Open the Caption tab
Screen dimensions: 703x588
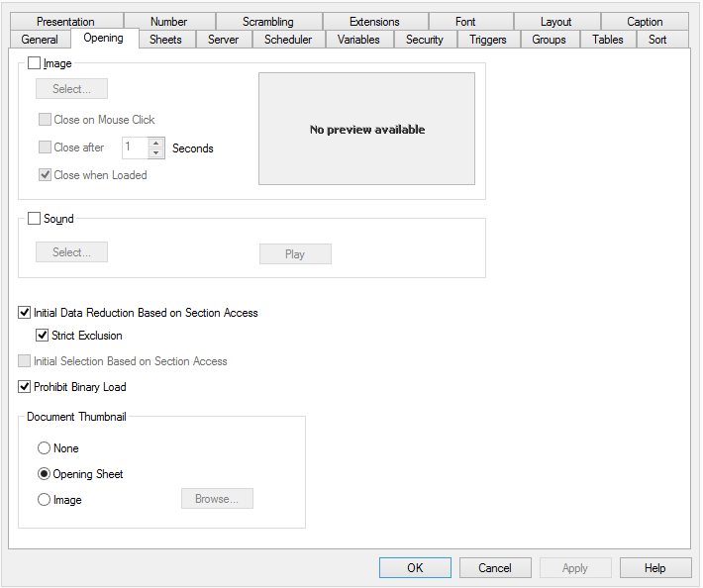tap(645, 22)
